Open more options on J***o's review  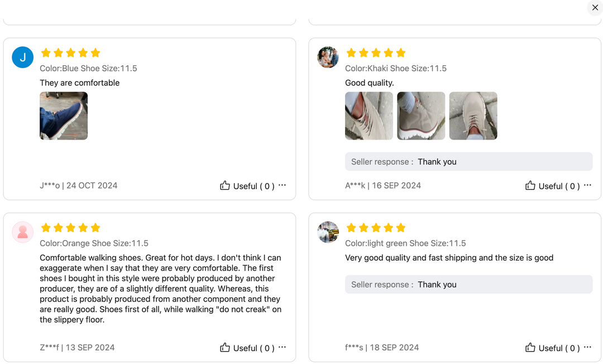(283, 185)
